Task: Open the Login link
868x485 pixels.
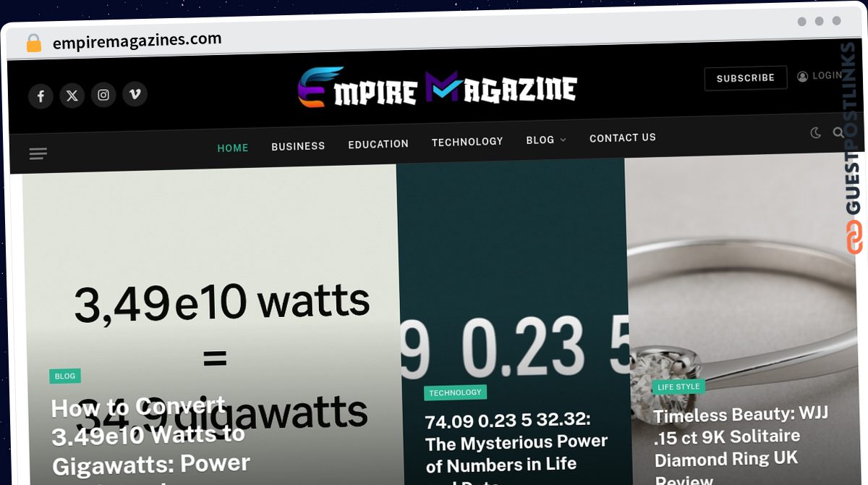Action: [821, 75]
